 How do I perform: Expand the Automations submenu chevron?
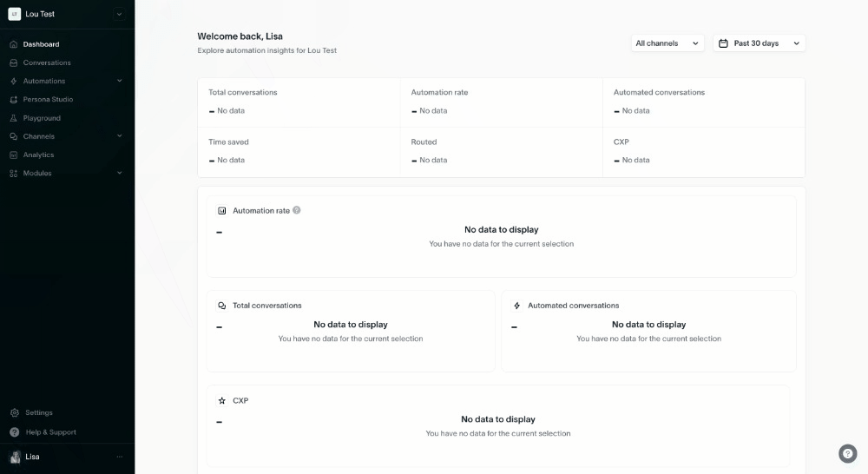tap(120, 81)
